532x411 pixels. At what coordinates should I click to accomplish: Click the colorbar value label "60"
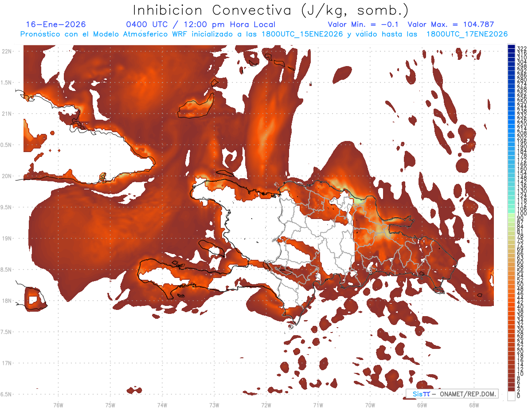click(x=520, y=262)
